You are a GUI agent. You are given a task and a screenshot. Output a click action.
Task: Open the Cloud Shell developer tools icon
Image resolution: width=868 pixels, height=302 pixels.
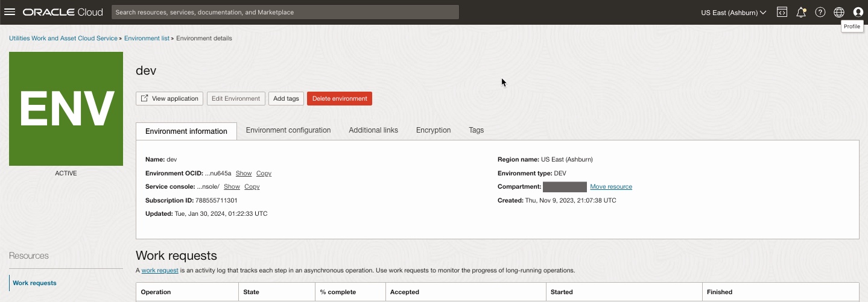click(782, 12)
